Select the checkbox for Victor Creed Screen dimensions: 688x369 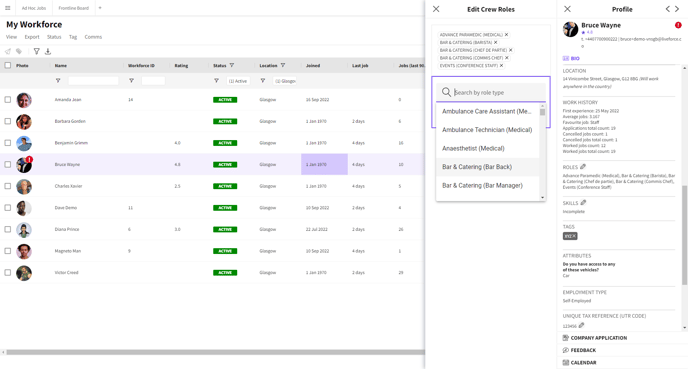[8, 272]
